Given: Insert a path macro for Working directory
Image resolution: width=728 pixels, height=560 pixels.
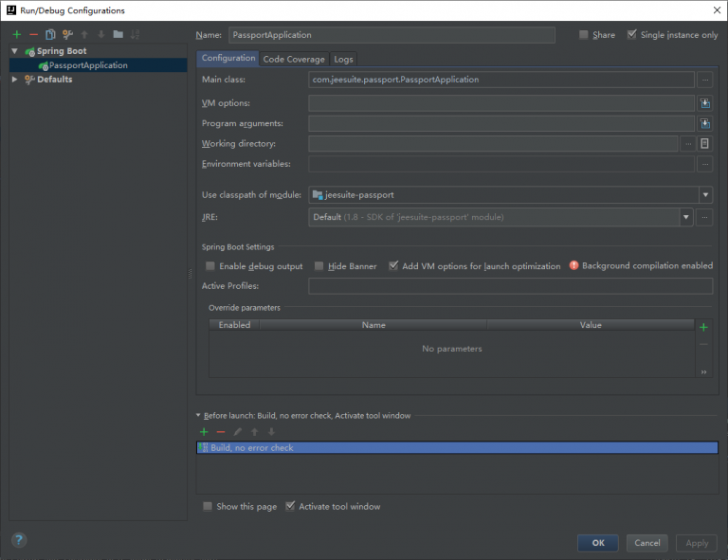Looking at the screenshot, I should (705, 144).
